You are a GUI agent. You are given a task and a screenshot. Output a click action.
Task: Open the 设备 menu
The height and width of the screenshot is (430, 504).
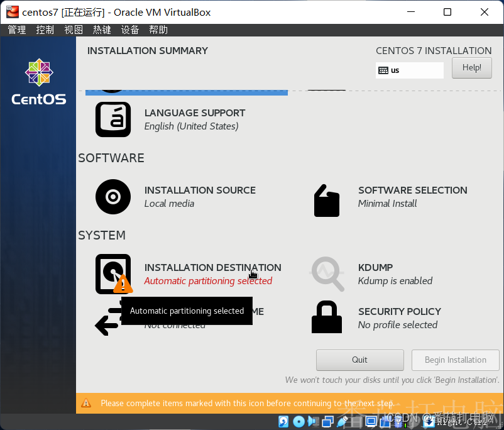(x=130, y=29)
